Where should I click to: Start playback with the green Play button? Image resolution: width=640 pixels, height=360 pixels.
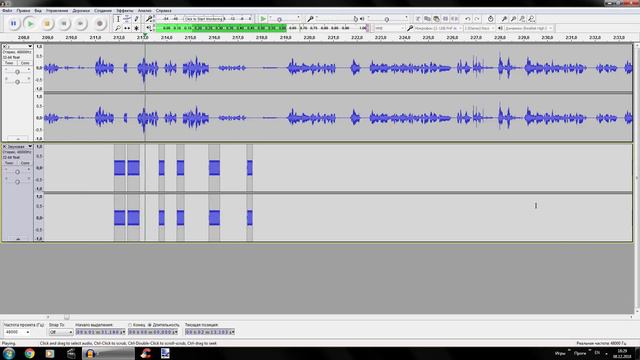30,24
